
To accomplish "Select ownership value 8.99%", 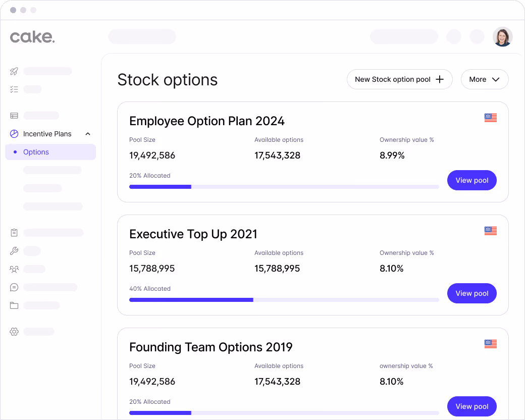I will (392, 155).
